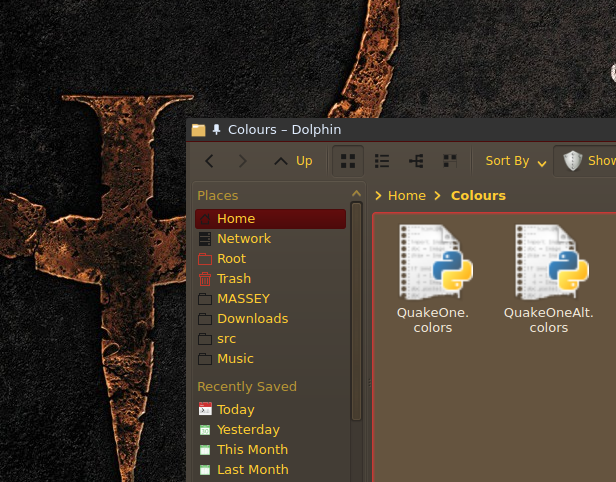The height and width of the screenshot is (482, 616).
Task: Switch to Compact view mode
Action: (x=382, y=161)
